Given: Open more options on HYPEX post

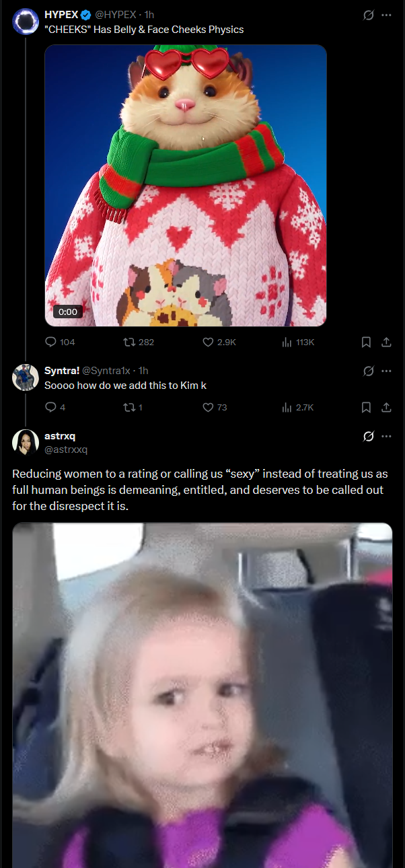Looking at the screenshot, I should pos(386,15).
